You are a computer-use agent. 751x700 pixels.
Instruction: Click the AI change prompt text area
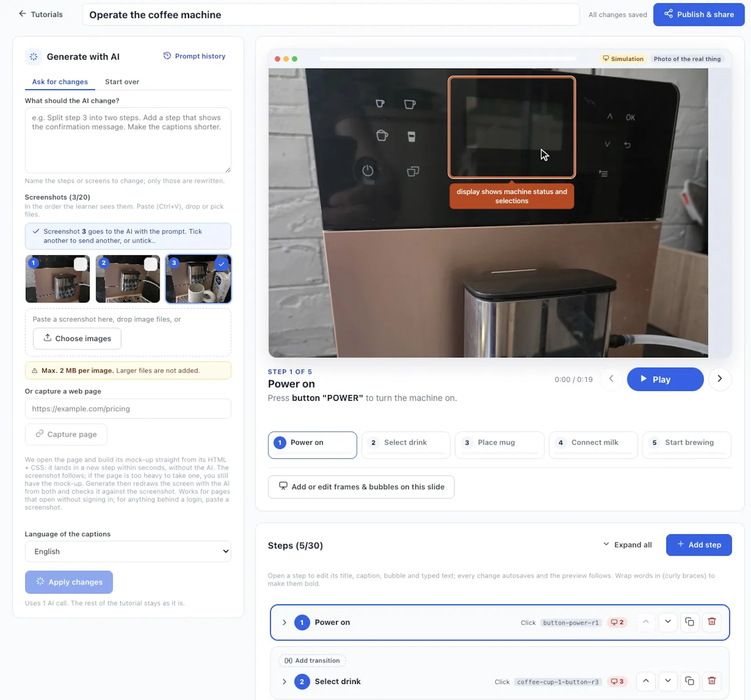(x=128, y=140)
